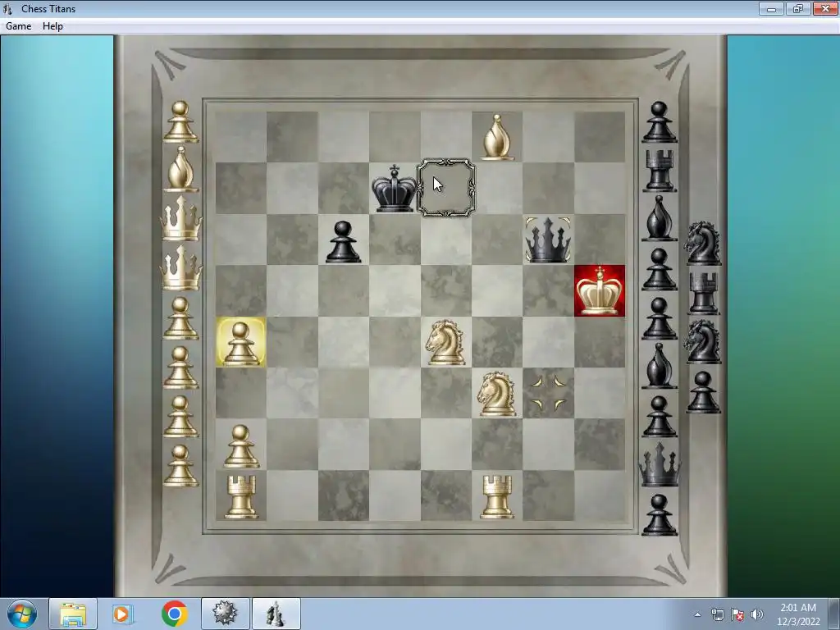Close the Chess Titans window
Image resolution: width=840 pixels, height=630 pixels.
pyautogui.click(x=825, y=8)
